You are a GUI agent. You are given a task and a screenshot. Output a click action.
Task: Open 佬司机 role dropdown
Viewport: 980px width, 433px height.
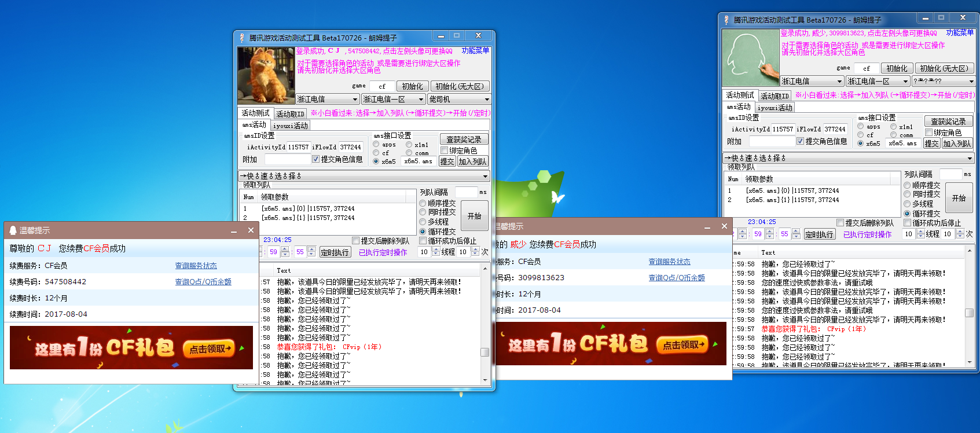(460, 99)
